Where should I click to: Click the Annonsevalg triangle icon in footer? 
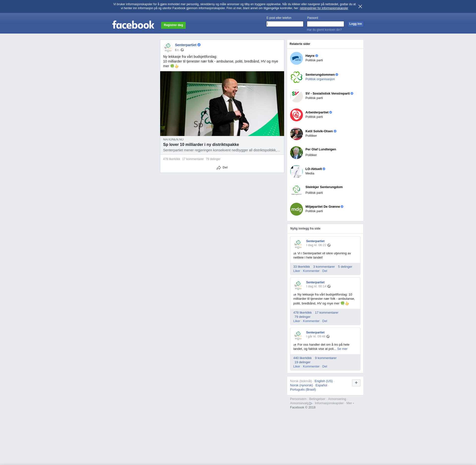(x=311, y=403)
